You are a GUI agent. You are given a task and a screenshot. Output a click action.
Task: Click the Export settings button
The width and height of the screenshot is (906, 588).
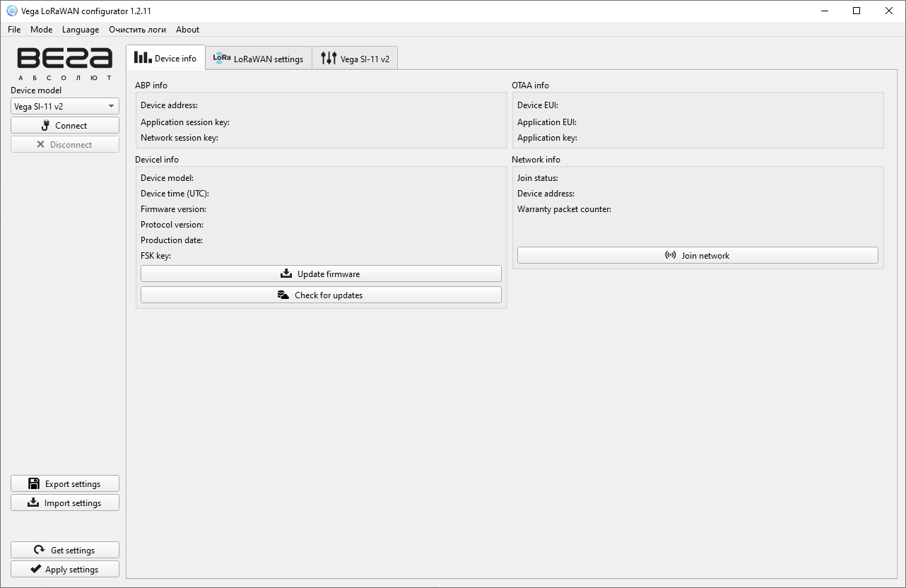pos(65,483)
